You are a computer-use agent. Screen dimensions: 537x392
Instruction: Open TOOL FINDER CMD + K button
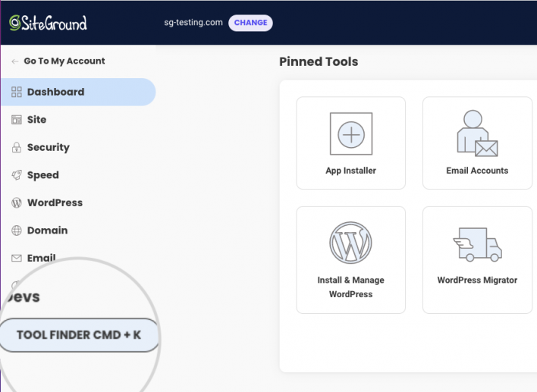[79, 335]
